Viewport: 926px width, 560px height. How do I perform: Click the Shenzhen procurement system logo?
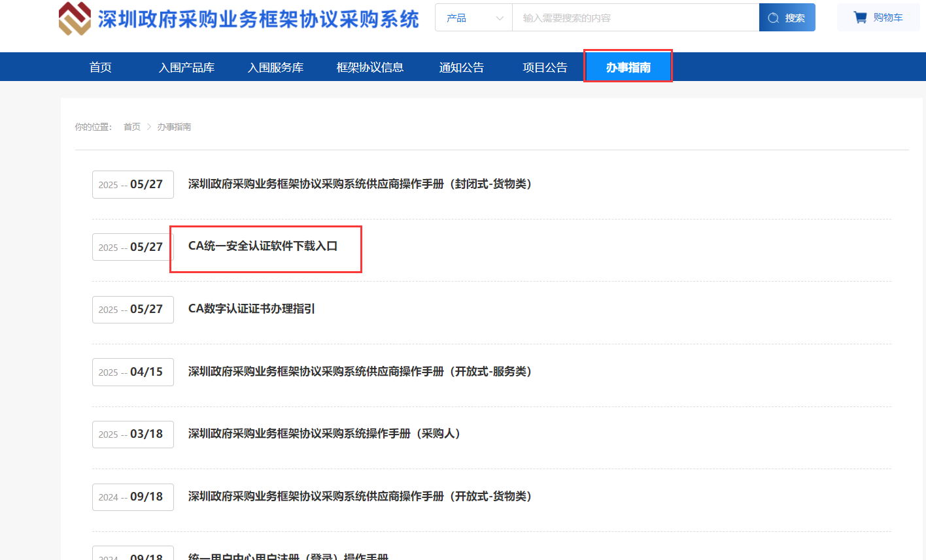[x=75, y=18]
